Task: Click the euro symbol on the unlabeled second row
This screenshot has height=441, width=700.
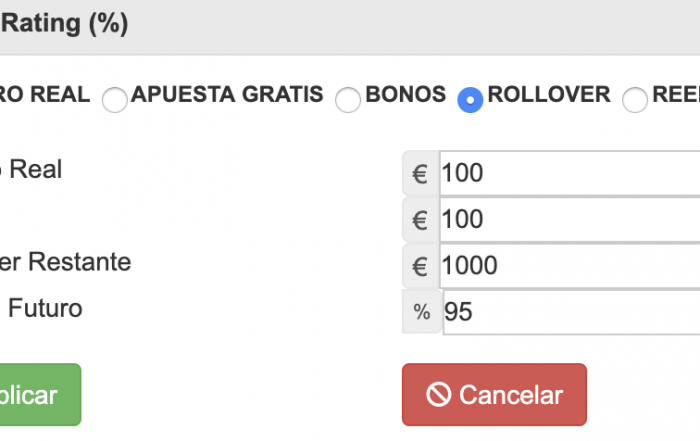Action: pos(420,220)
